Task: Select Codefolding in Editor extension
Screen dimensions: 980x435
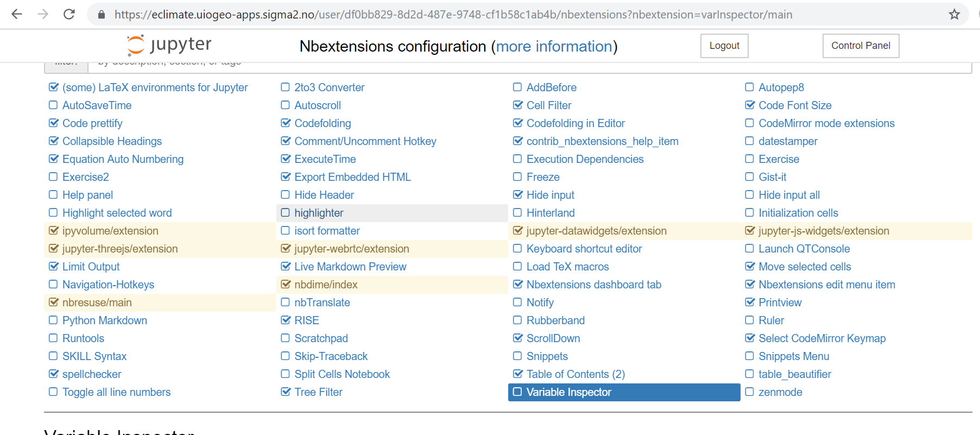Action: 576,123
